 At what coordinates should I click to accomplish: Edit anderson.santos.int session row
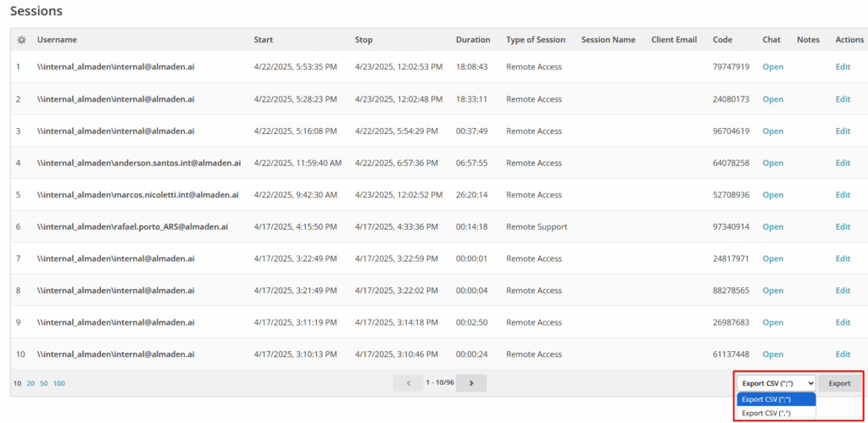click(x=843, y=163)
